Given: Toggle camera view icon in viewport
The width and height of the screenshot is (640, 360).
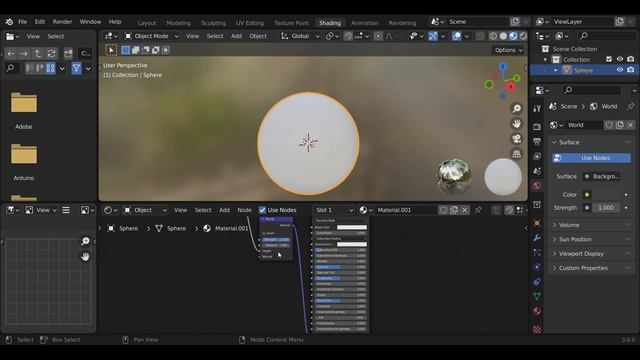Looking at the screenshot, I should pyautogui.click(x=516, y=139).
